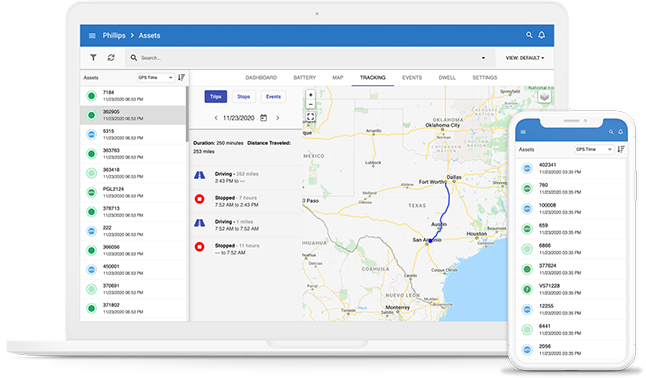Screen dimensions: 646x378
Task: Select asset 362905 in list
Action: point(133,115)
